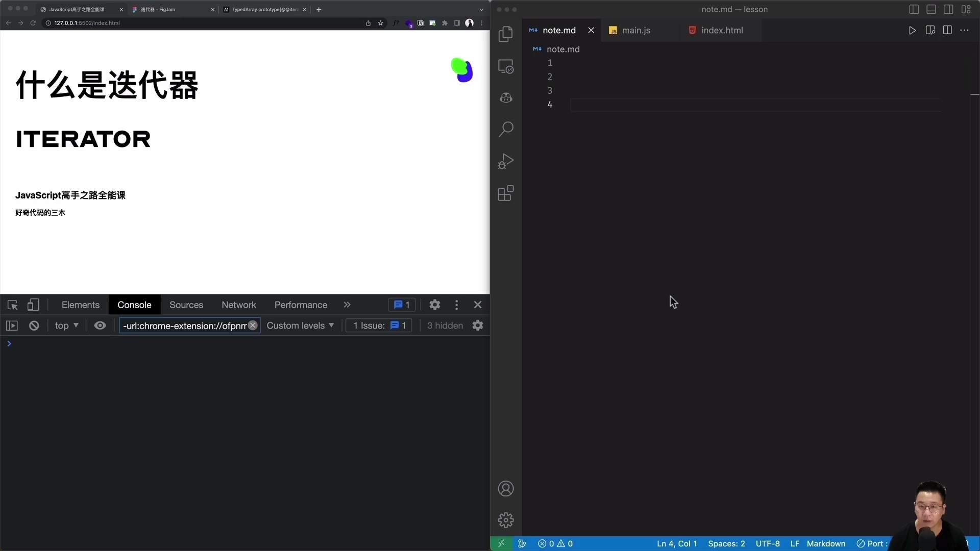Clear the url filter input with its x
Viewport: 980px width, 551px height.
pyautogui.click(x=253, y=325)
